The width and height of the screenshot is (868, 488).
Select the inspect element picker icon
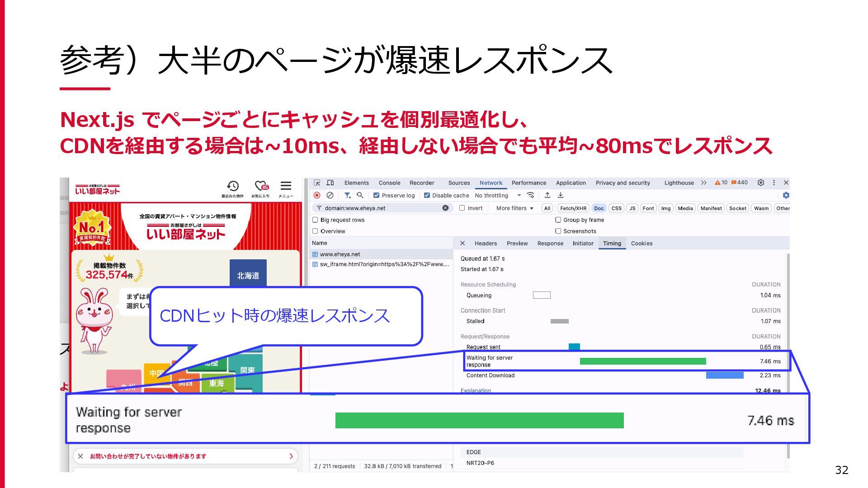point(317,183)
